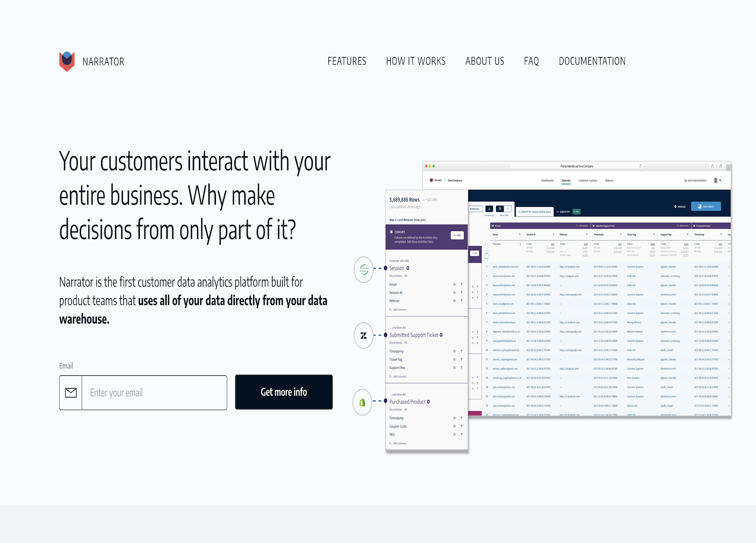Click the blue Save Query button
The height and width of the screenshot is (543, 756).
(x=706, y=206)
